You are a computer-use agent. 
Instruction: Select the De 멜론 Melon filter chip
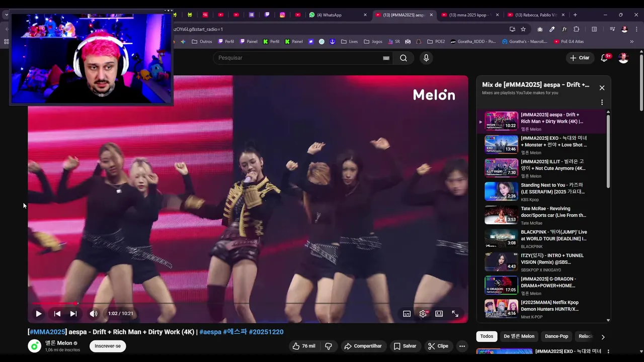point(519,336)
